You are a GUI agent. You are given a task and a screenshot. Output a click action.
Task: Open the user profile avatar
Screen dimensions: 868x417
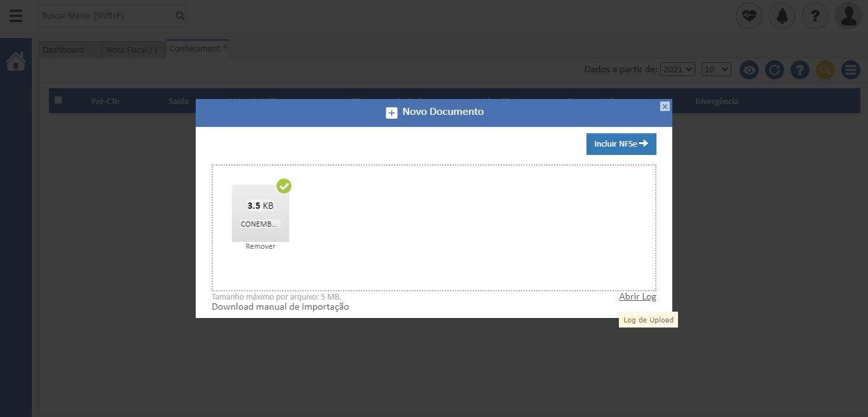pos(848,16)
